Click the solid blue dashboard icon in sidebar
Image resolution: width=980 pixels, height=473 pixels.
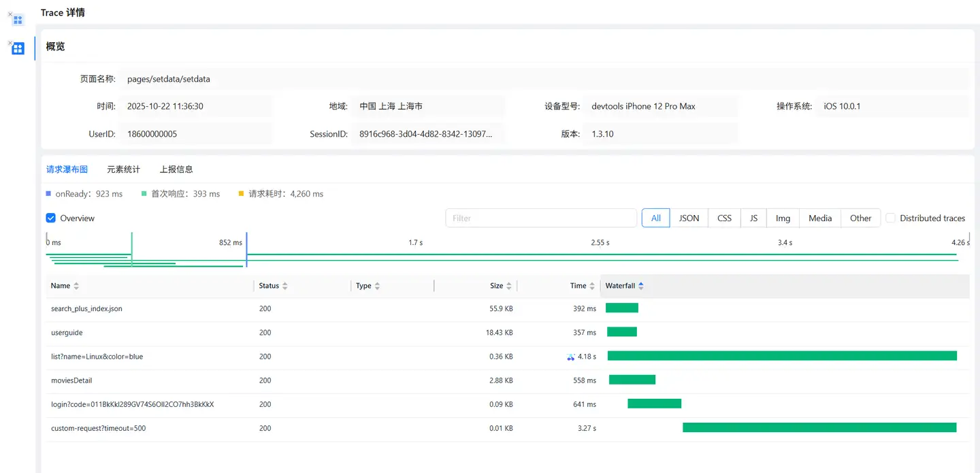(18, 48)
